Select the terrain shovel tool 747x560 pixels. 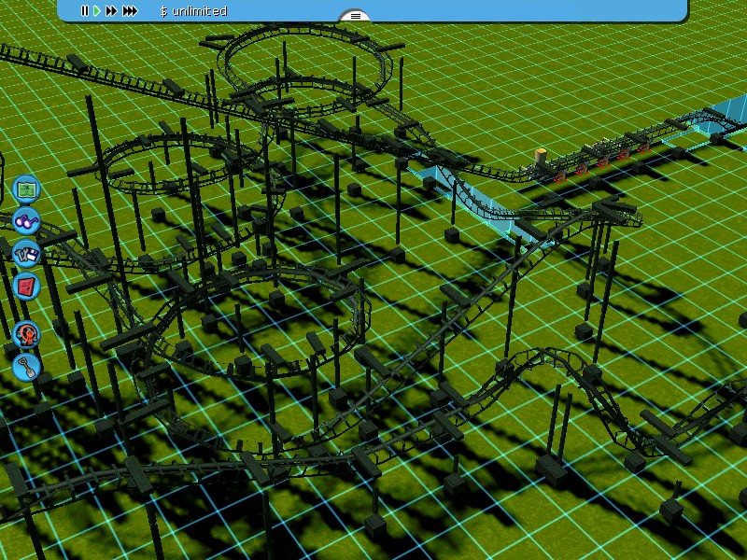27,365
